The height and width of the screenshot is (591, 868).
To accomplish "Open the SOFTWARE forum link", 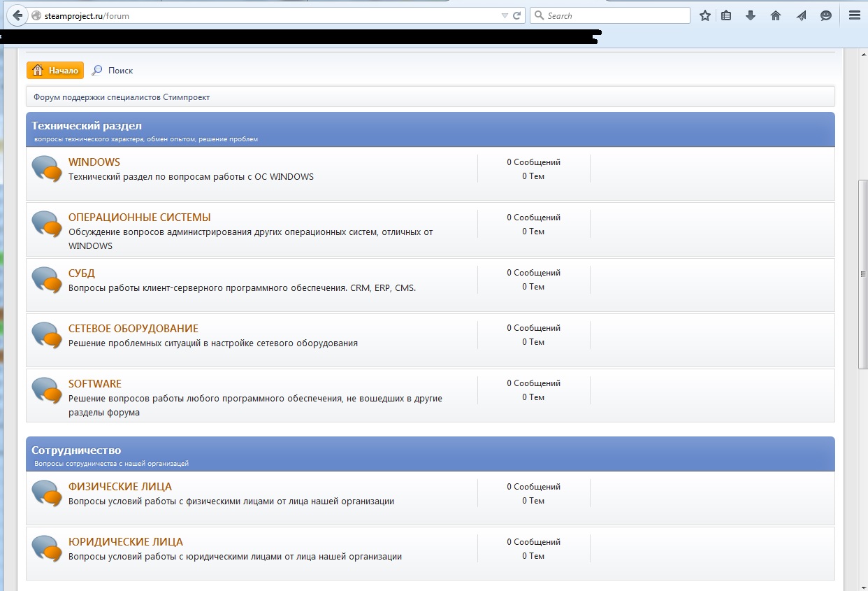I will pos(95,383).
